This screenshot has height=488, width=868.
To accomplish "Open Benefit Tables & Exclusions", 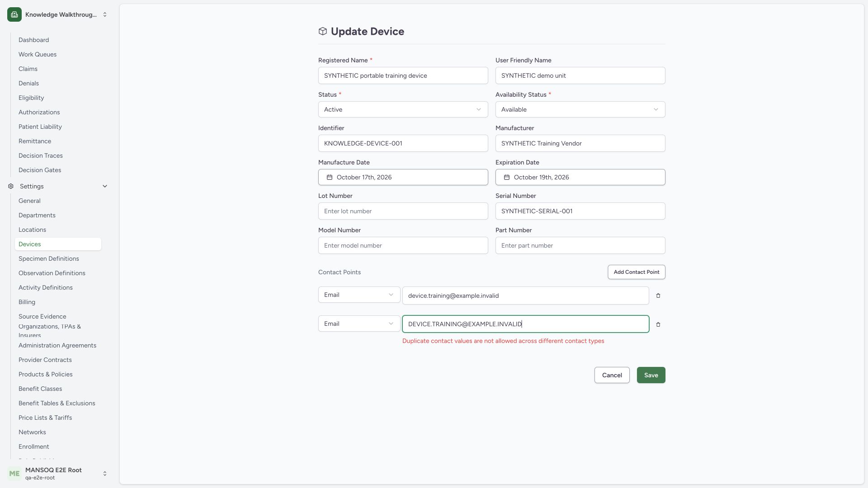I will (57, 403).
